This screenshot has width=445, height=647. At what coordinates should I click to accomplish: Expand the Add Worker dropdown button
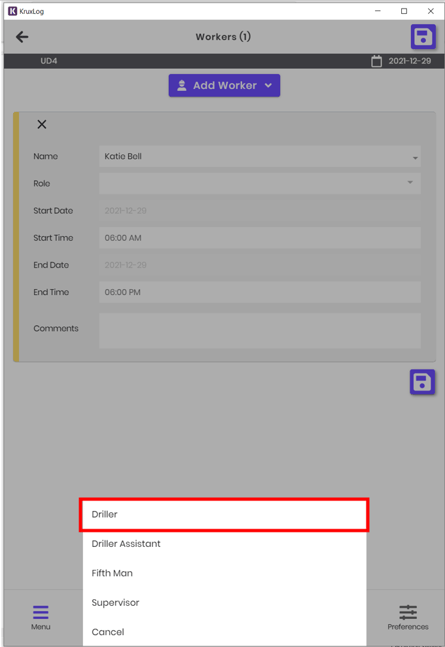(x=224, y=85)
